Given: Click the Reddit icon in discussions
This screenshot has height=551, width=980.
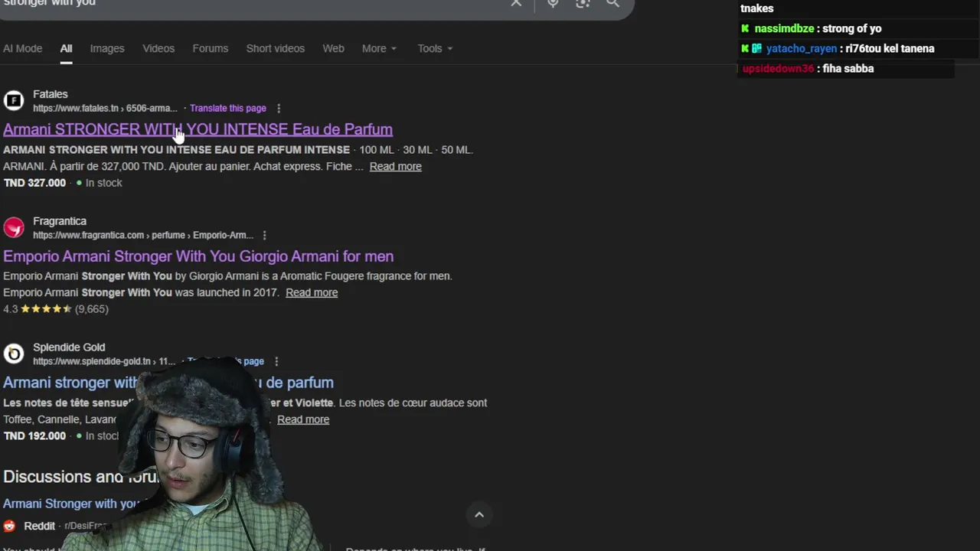Looking at the screenshot, I should pyautogui.click(x=9, y=526).
